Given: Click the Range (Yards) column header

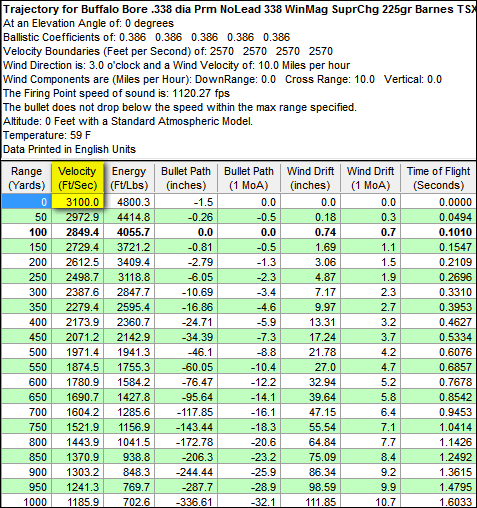Looking at the screenshot, I should 26,178.
